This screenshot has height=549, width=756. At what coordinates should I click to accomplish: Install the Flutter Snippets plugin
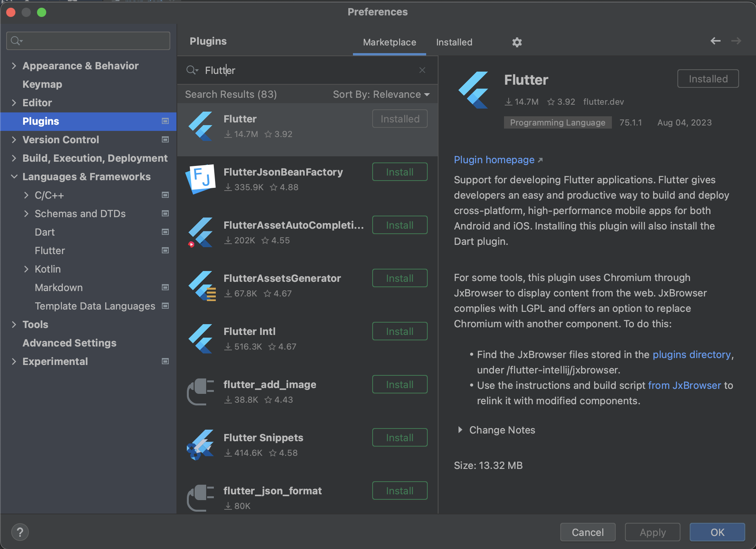pyautogui.click(x=400, y=437)
